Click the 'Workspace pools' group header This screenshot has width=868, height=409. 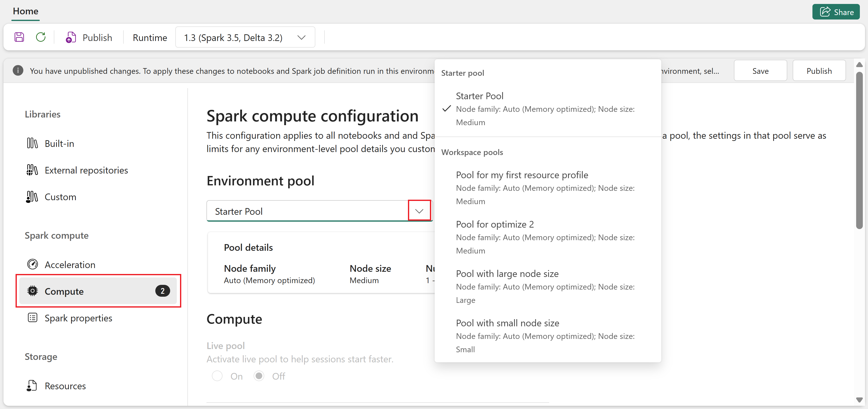tap(472, 152)
